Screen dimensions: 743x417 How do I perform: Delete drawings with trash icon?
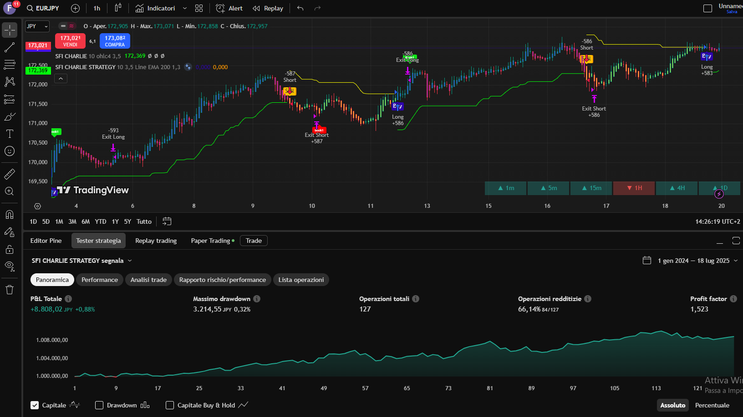pos(9,290)
